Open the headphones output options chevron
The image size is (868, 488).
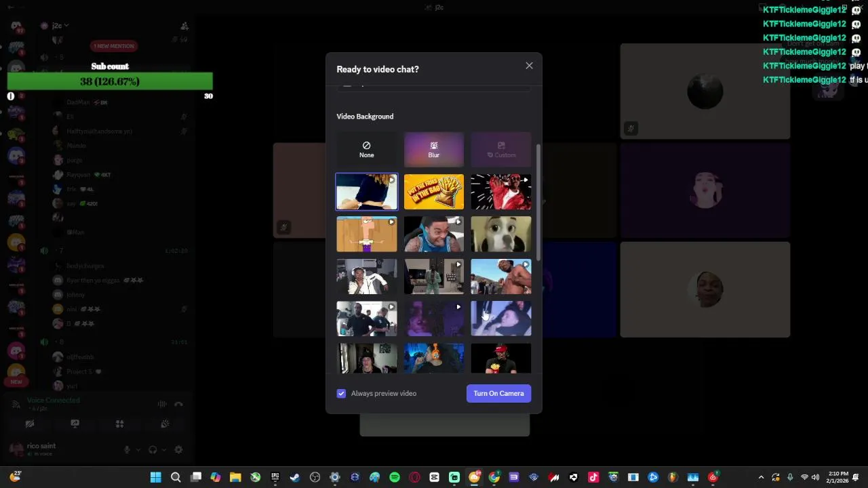(165, 449)
